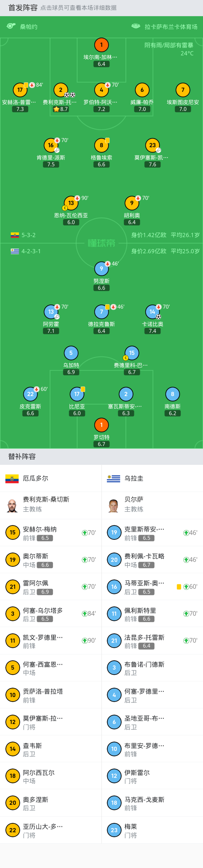The height and width of the screenshot is (868, 203).
Task: Click 皮克雷斯's number 22 player circle
Action: 30,394
